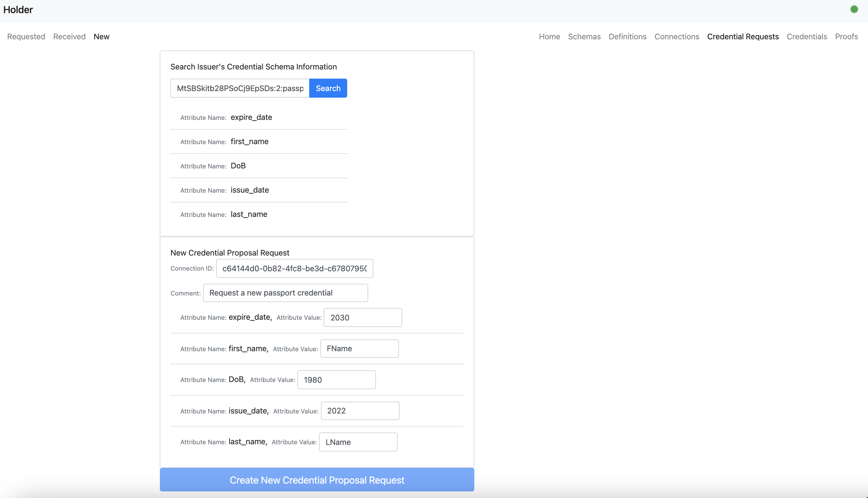Click Create New Credential Proposal Request
The image size is (868, 498).
click(x=316, y=480)
